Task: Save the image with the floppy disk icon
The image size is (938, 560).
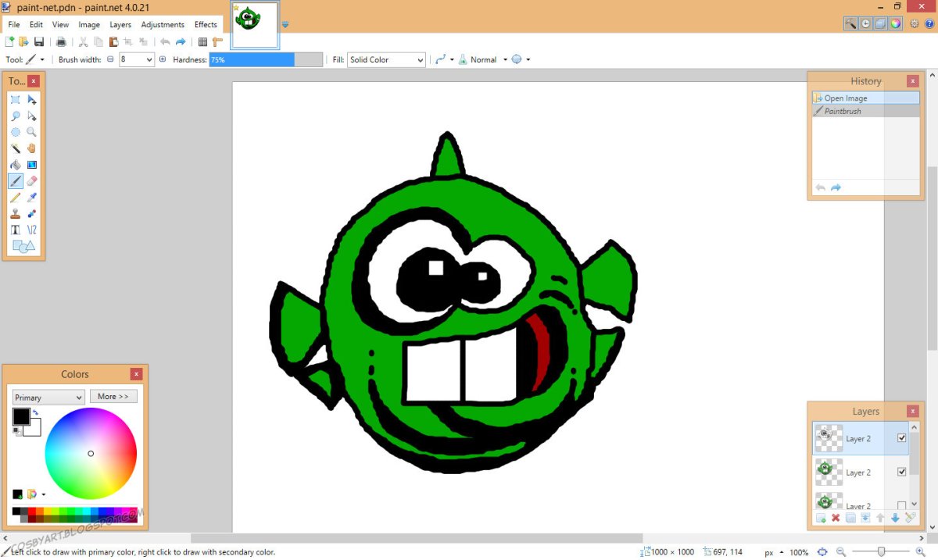Action: tap(39, 42)
